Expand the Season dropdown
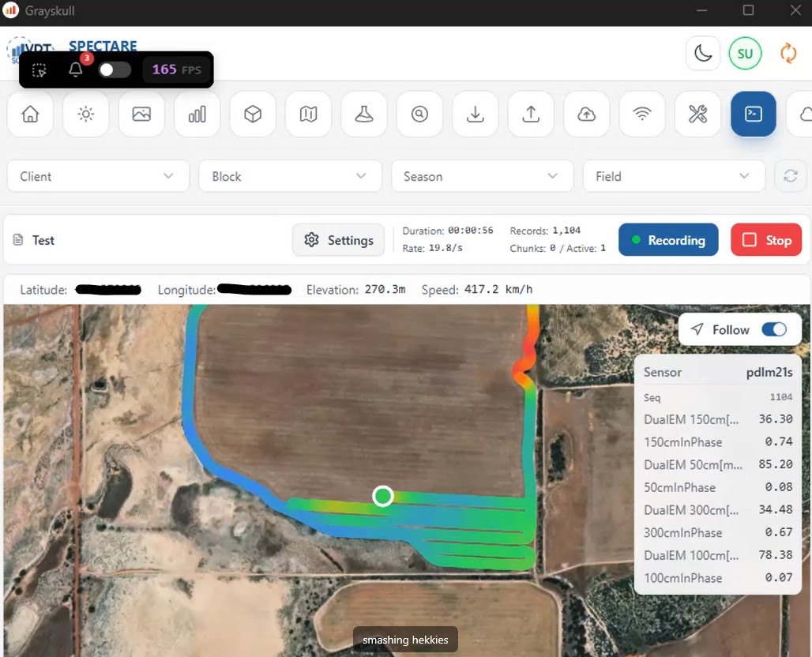Screen dimensions: 812x657 coord(482,176)
